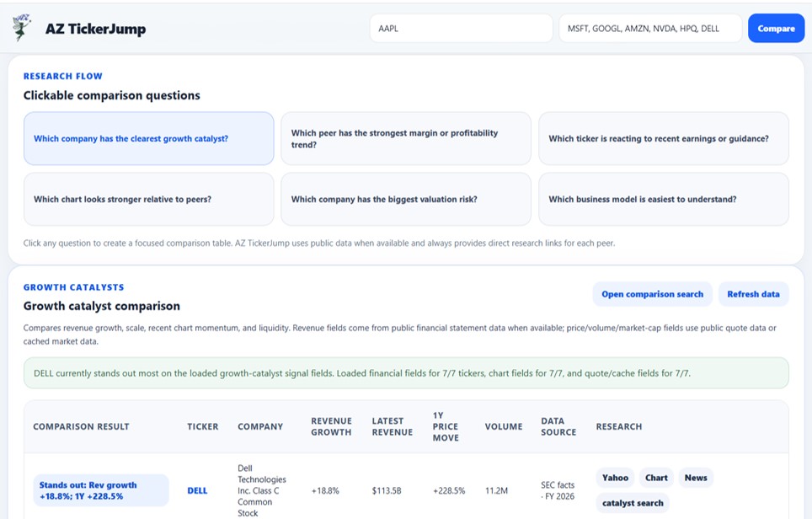The width and height of the screenshot is (812, 519).
Task: Select the recent earnings or guidance question
Action: tap(664, 139)
